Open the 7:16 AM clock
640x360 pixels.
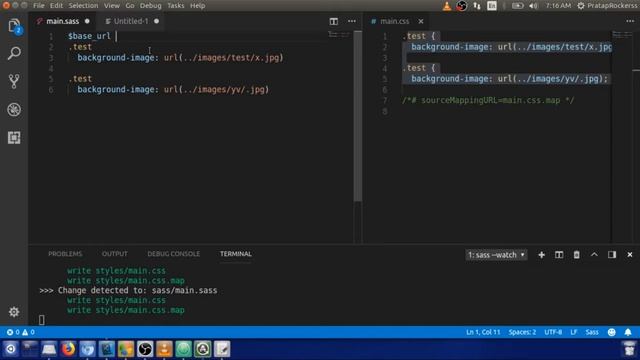558,6
